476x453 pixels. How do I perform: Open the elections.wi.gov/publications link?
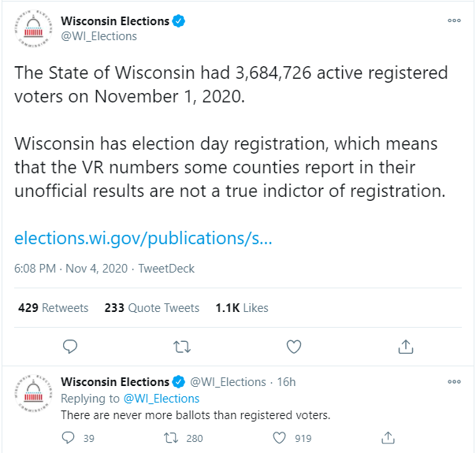coord(143,238)
